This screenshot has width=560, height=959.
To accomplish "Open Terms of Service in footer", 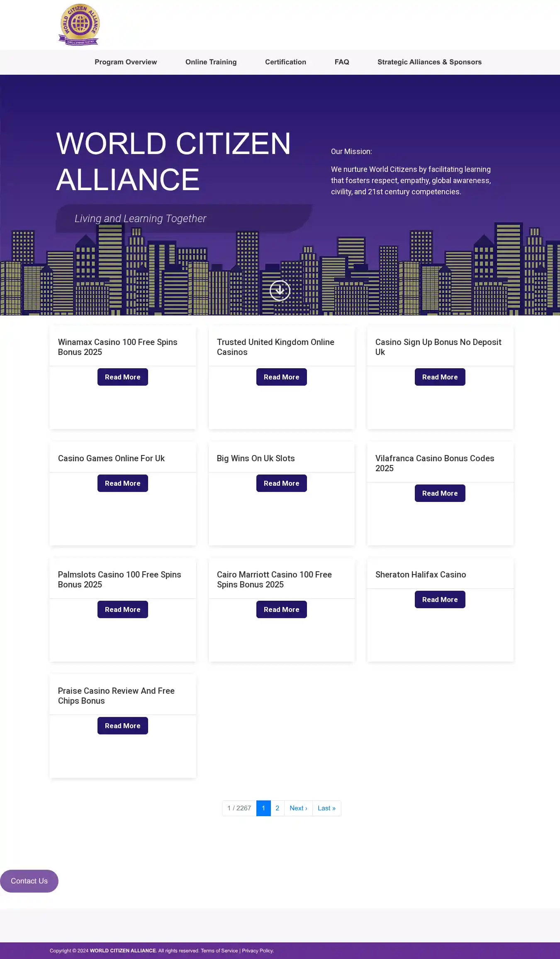I will (x=219, y=951).
